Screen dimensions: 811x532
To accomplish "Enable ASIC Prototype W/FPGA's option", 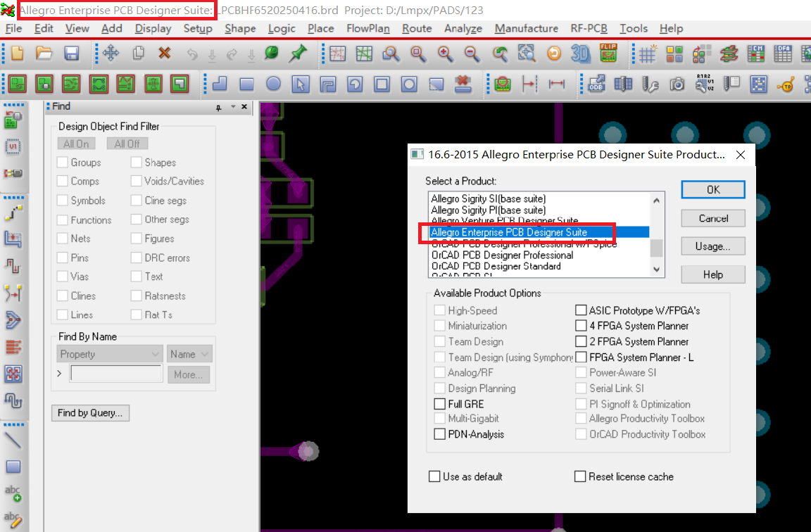I will click(581, 310).
